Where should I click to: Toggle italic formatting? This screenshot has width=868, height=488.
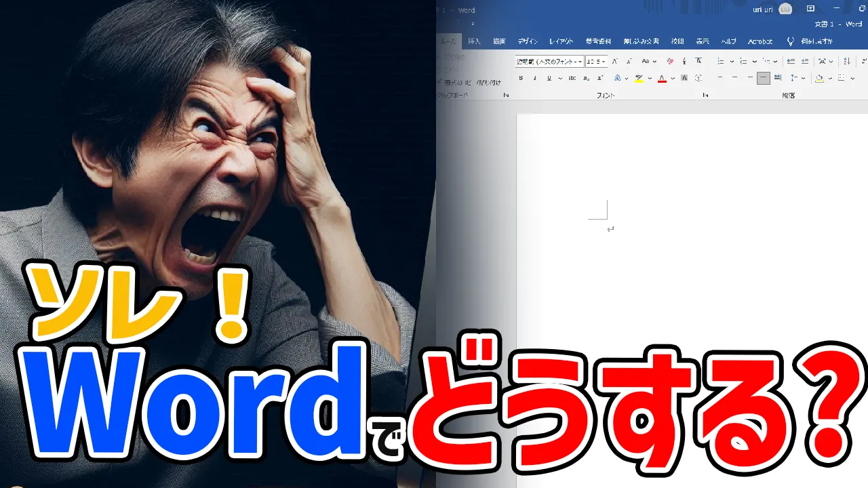(x=534, y=79)
